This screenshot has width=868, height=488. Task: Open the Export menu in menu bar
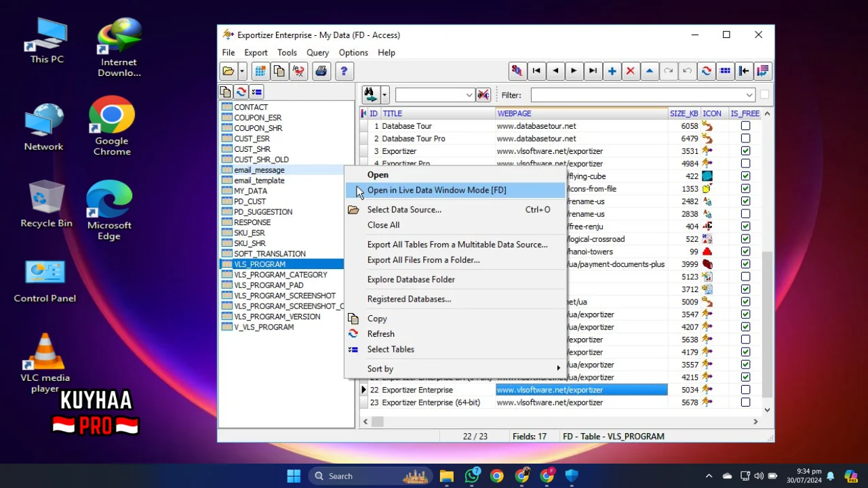(256, 52)
